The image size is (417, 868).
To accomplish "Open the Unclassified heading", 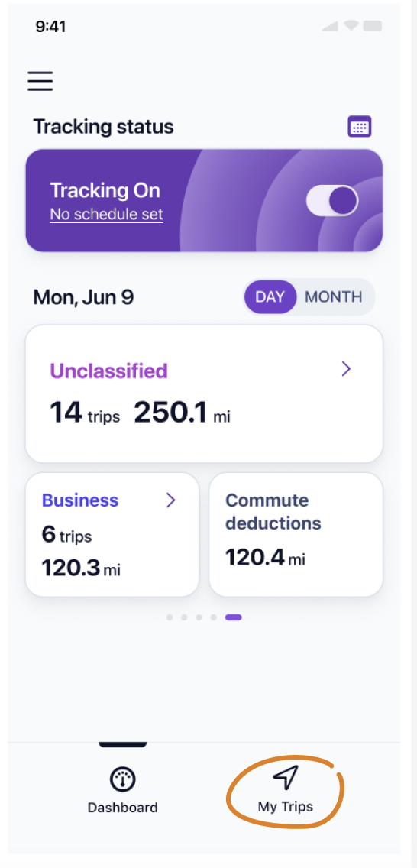I will point(109,371).
